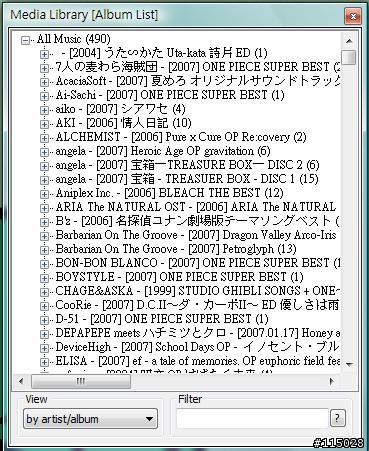Click into the Filter text field
The image size is (369, 451).
(x=252, y=419)
